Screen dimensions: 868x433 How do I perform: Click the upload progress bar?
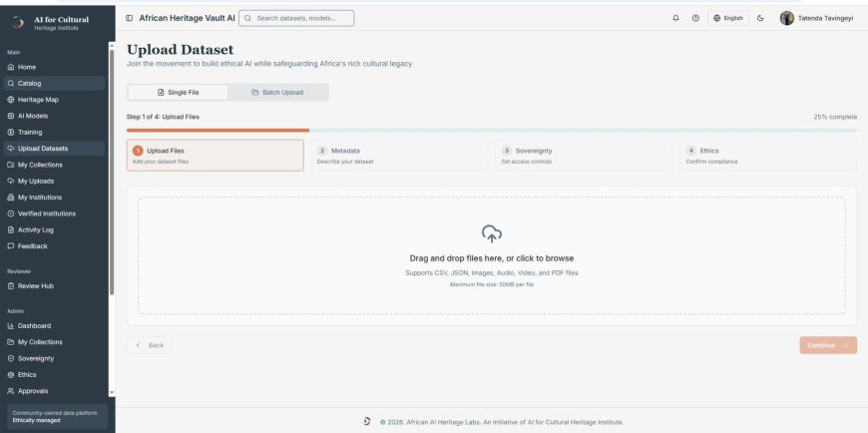[x=491, y=130]
